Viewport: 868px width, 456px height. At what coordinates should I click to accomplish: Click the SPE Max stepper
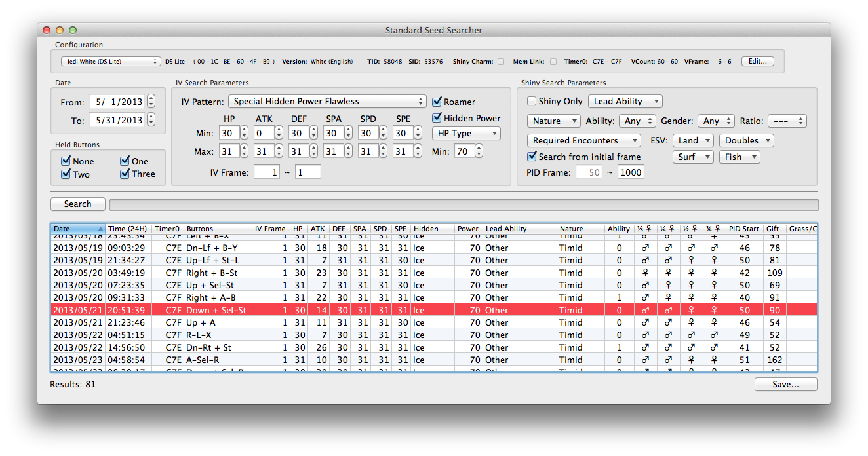coord(418,151)
